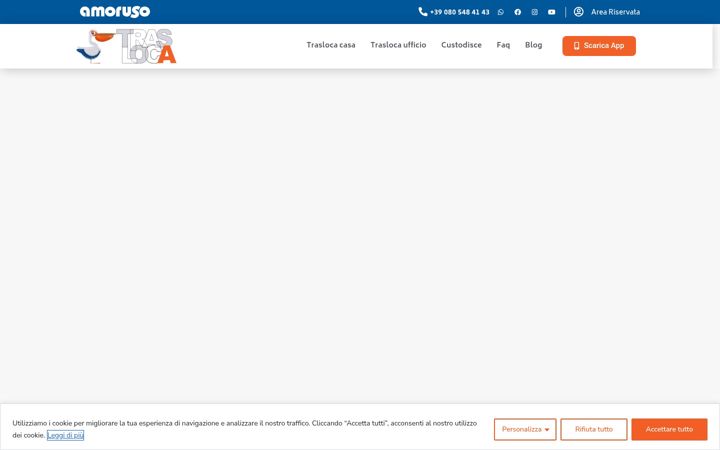Go to Area Riservata
Viewport: 720px width, 450px height.
pyautogui.click(x=615, y=12)
